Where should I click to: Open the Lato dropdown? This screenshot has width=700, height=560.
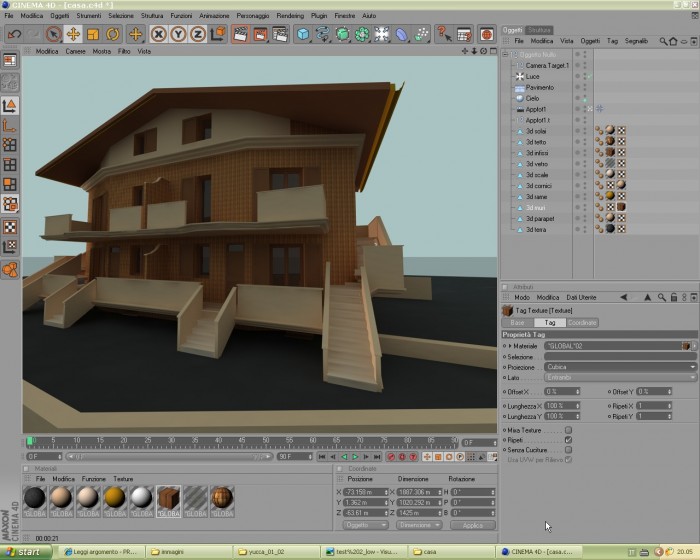620,378
